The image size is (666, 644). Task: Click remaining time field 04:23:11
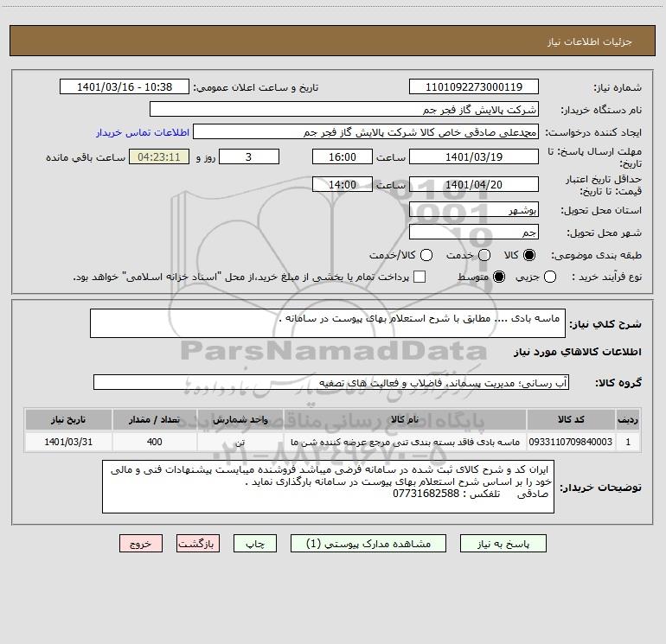159,156
